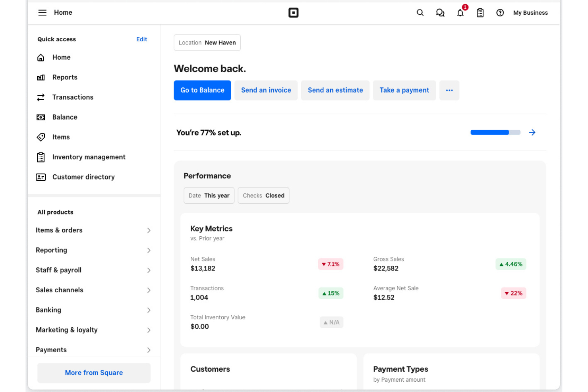Click the Square logo in the top bar
The width and height of the screenshot is (588, 392).
[x=294, y=12]
